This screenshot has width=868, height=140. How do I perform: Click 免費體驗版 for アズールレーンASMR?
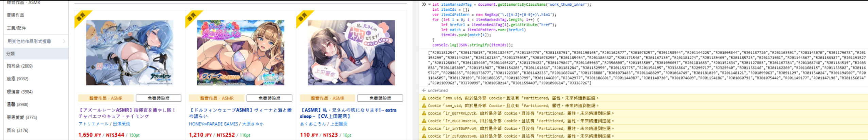pyautogui.click(x=158, y=98)
